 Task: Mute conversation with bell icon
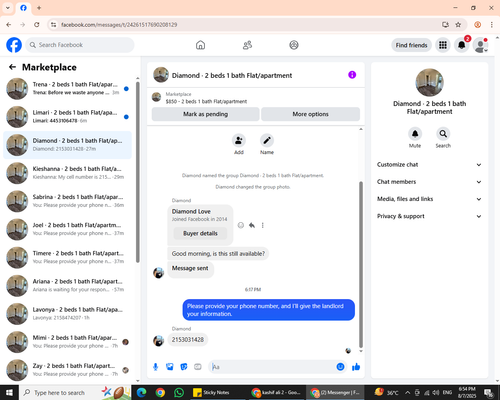415,134
